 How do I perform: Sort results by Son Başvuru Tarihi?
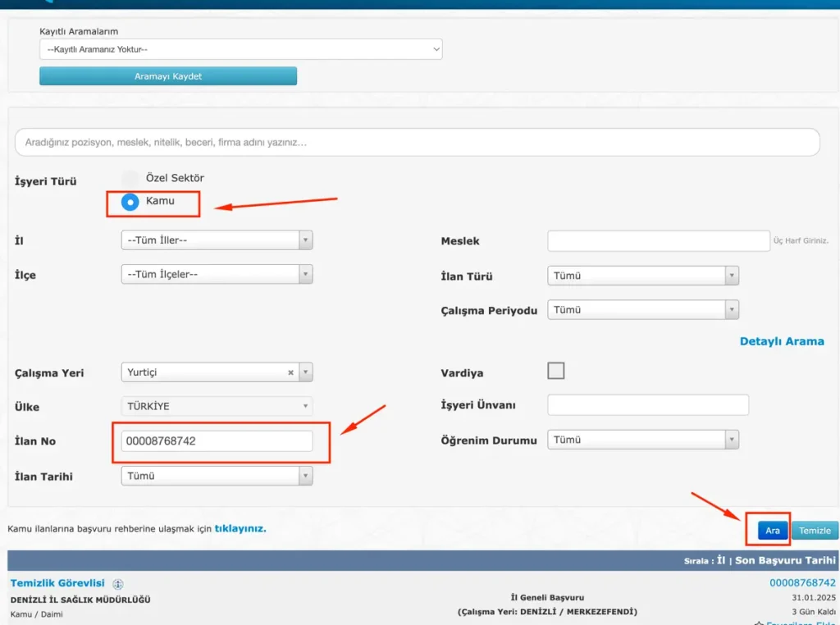tap(785, 561)
